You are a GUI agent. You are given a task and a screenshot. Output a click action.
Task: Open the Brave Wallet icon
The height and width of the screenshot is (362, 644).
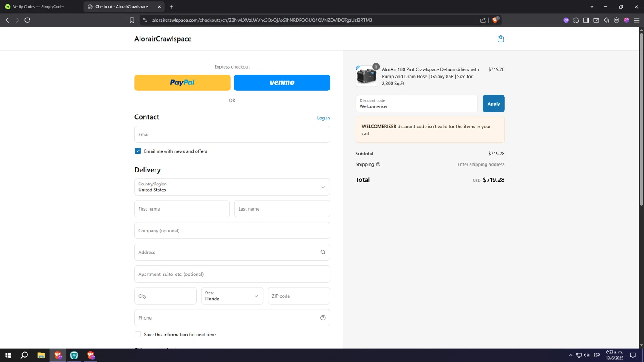click(x=596, y=20)
